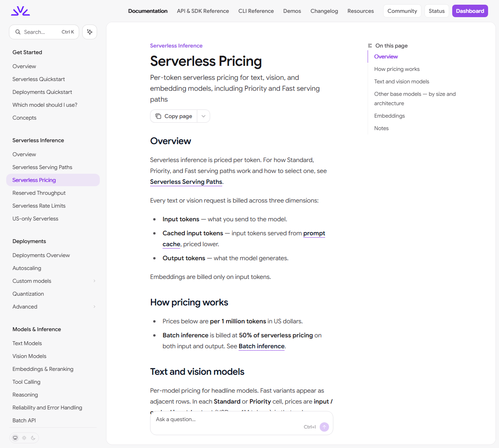The image size is (499, 448).
Task: Jump to Text and vision models section
Action: [x=402, y=81]
